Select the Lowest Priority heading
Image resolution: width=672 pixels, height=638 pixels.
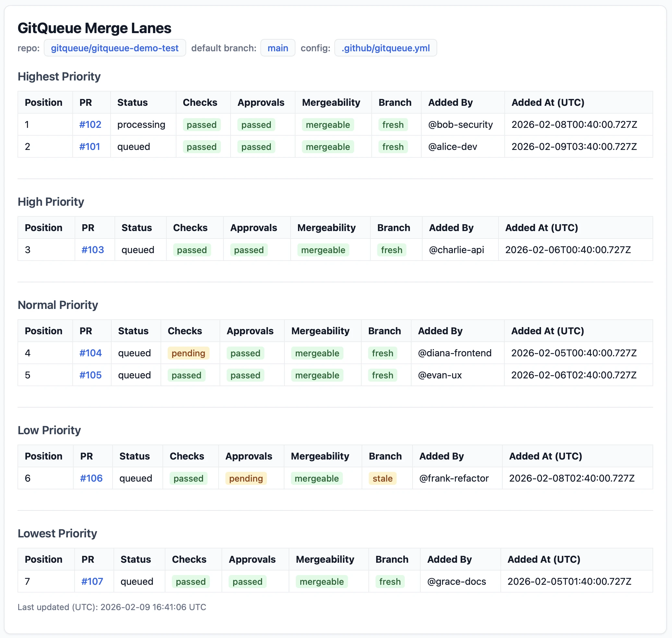click(x=57, y=534)
